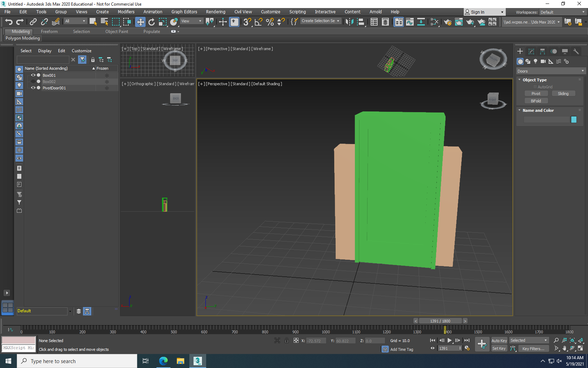Screen dimensions: 588x368
Task: Open the Motion command panel tab
Action: 554,52
